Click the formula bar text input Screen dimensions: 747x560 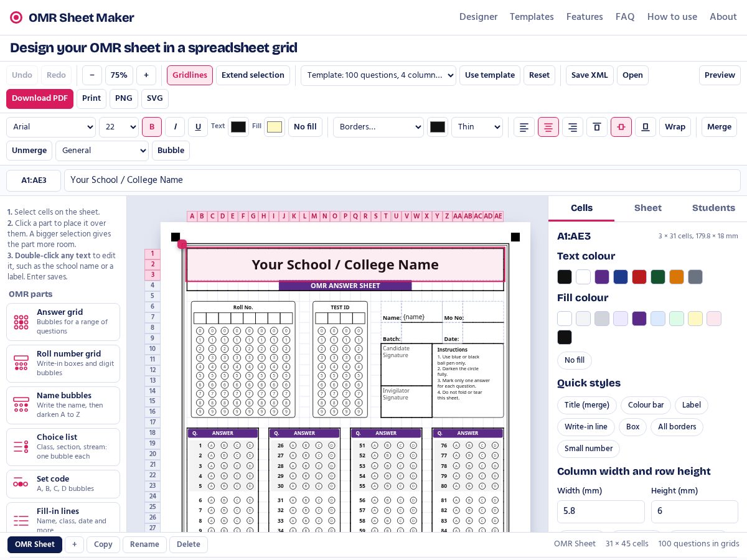[402, 180]
